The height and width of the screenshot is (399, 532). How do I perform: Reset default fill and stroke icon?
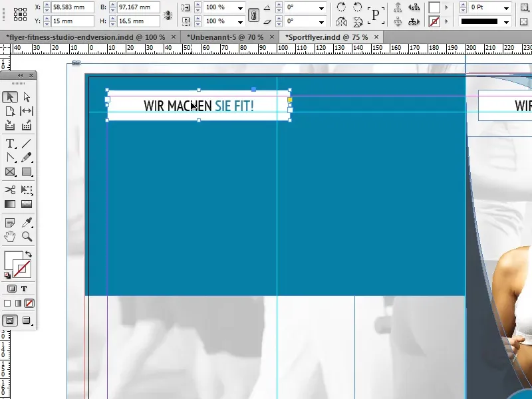7,275
